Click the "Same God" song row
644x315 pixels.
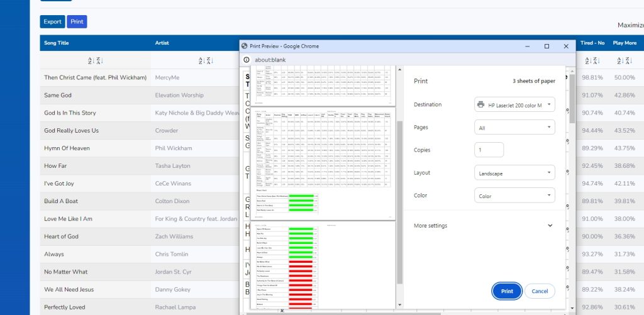click(57, 95)
